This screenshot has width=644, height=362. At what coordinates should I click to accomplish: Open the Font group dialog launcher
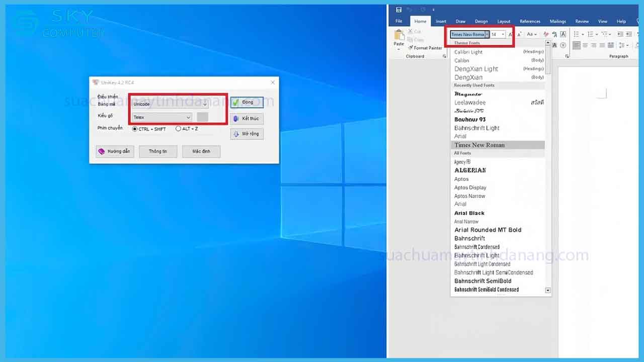coord(566,56)
